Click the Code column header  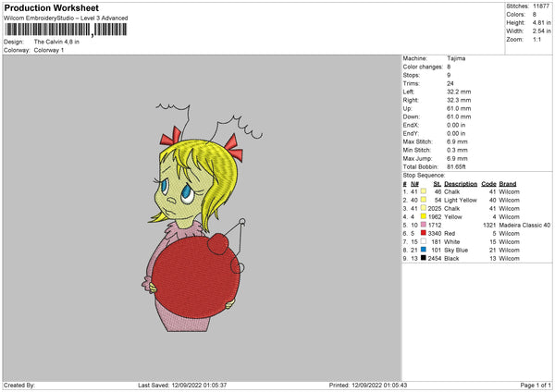[x=488, y=184]
